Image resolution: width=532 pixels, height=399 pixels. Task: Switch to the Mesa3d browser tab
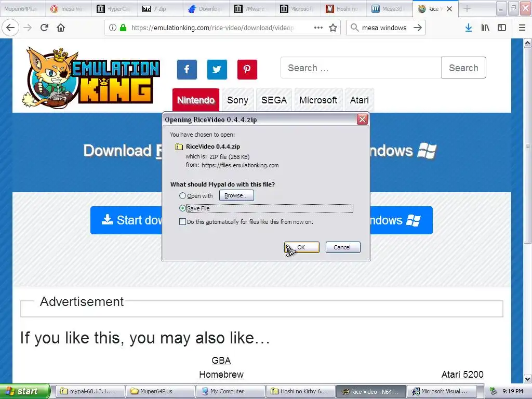390,9
